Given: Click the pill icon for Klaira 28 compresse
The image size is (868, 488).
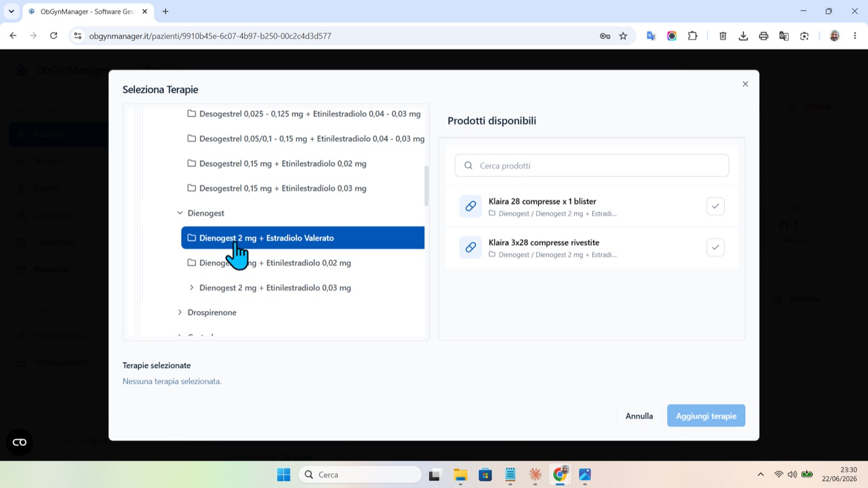Looking at the screenshot, I should click(x=471, y=206).
